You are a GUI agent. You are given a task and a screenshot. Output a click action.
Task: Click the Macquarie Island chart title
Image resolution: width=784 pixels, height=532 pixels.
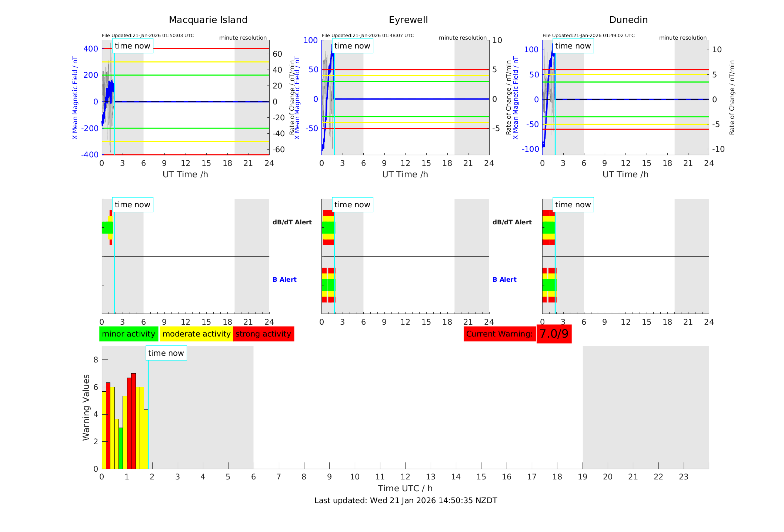click(208, 20)
